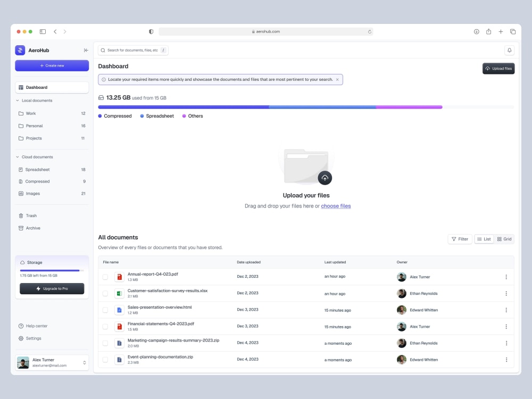Open the choose files link
This screenshot has width=532, height=399.
point(336,206)
